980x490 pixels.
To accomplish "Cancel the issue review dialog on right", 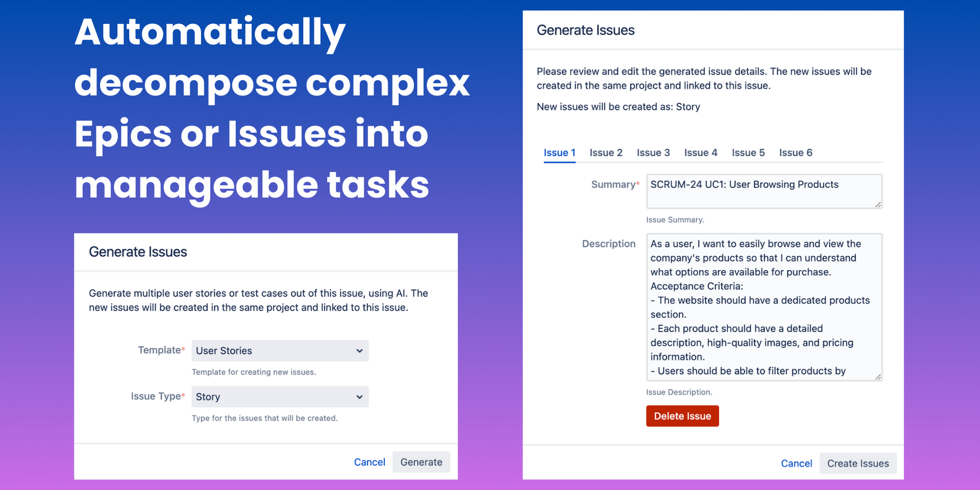I will [797, 463].
